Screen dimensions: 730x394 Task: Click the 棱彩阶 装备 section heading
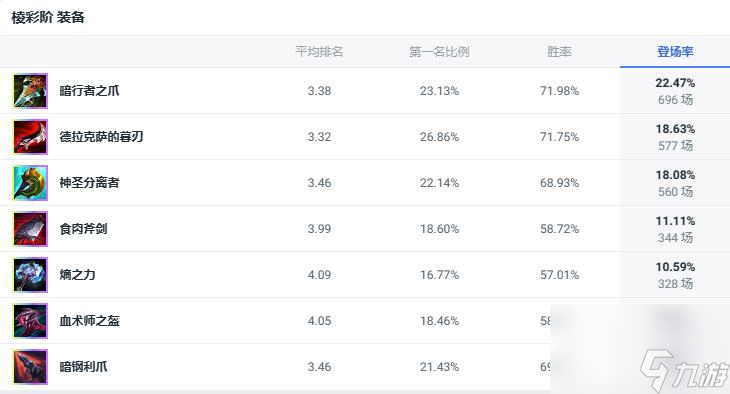(x=48, y=18)
